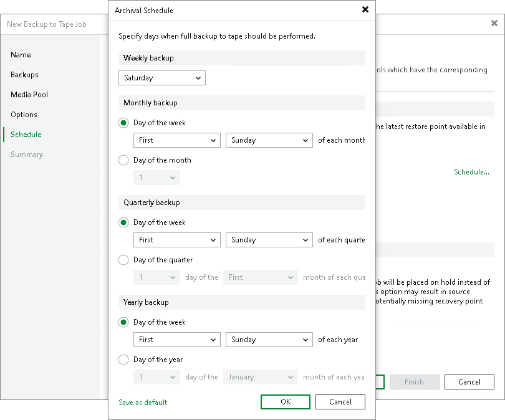Viewport: 505px width, 420px height.
Task: Open the quarterly backup week dropdown showing First
Action: [x=176, y=240]
